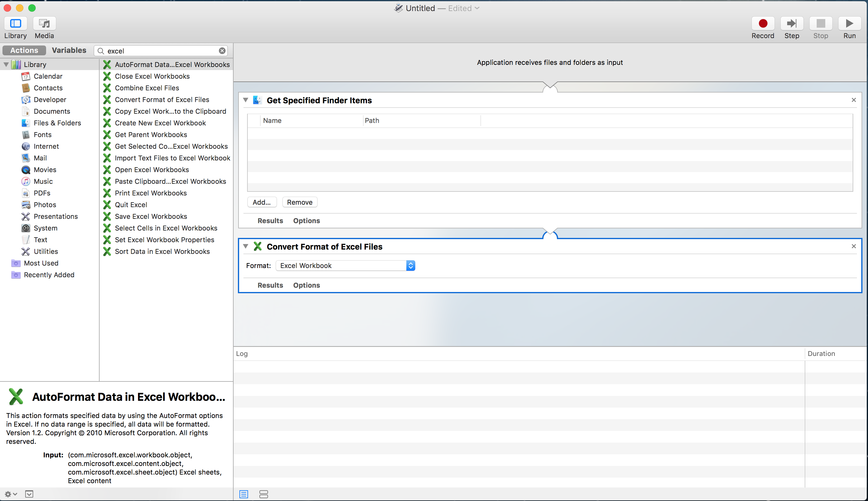Show the log list view icon

[243, 494]
